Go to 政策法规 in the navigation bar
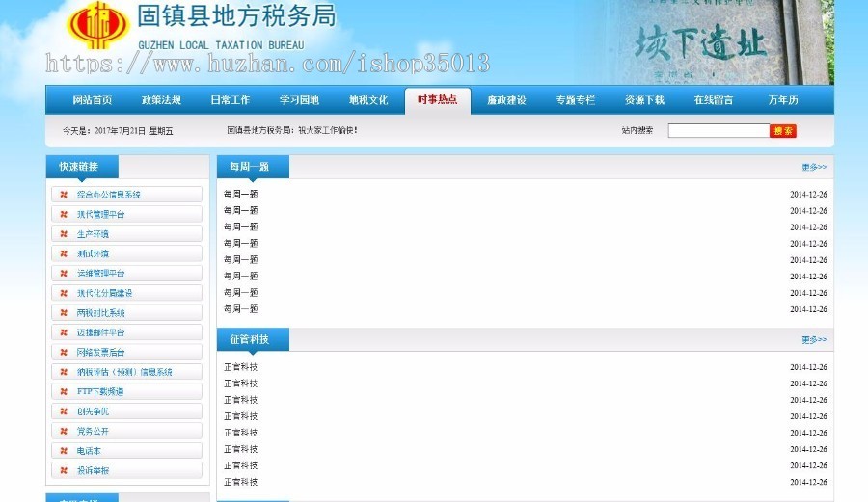The width and height of the screenshot is (868, 502). (161, 100)
